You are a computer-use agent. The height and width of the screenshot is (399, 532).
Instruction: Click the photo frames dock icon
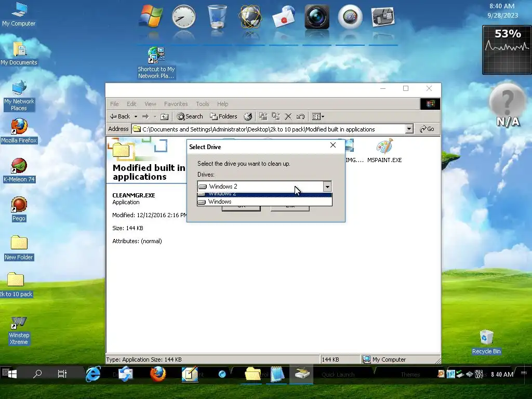(383, 16)
